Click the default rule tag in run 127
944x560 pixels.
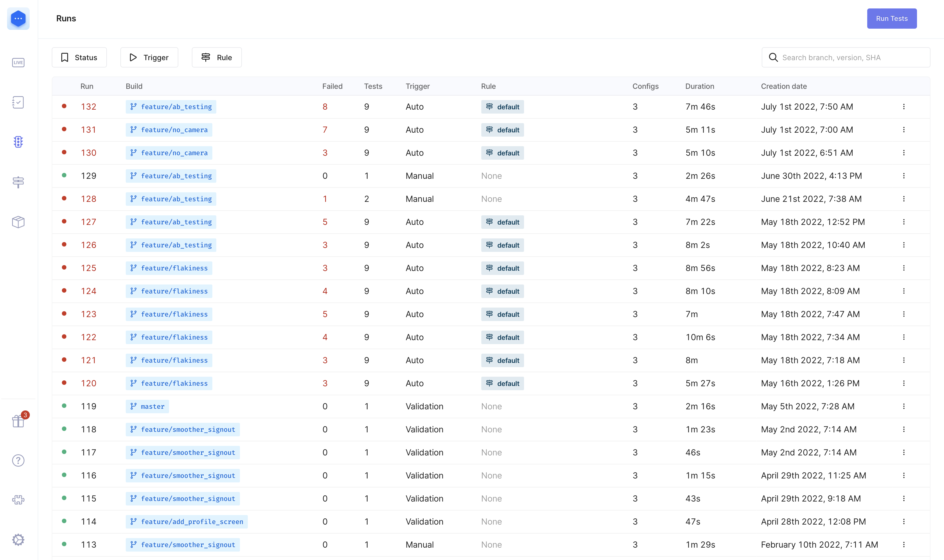point(502,222)
